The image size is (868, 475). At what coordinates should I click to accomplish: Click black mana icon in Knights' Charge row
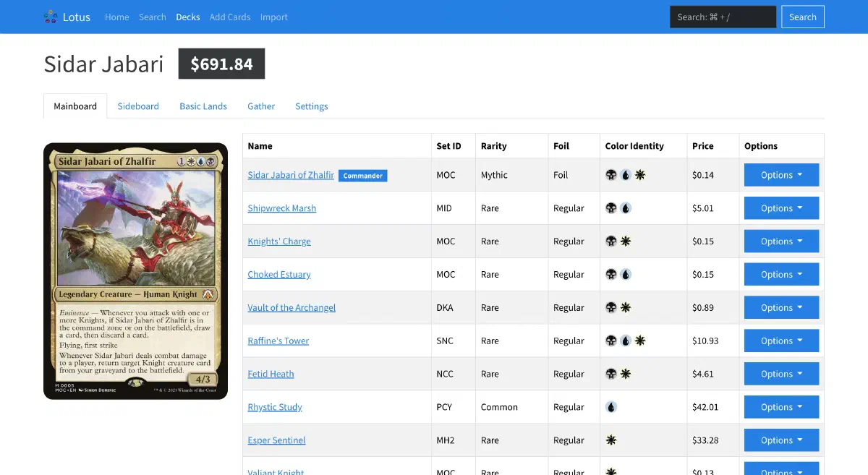tap(611, 241)
